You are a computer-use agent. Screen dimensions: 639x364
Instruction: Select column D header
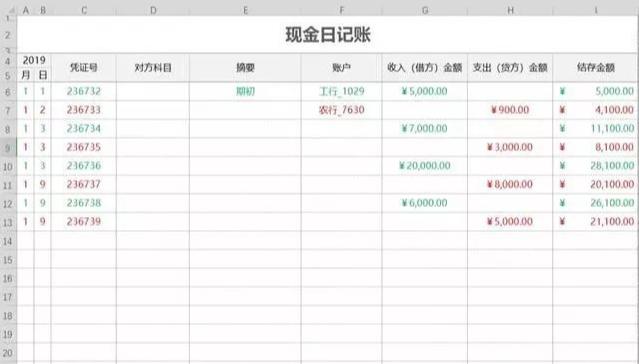[x=153, y=10]
